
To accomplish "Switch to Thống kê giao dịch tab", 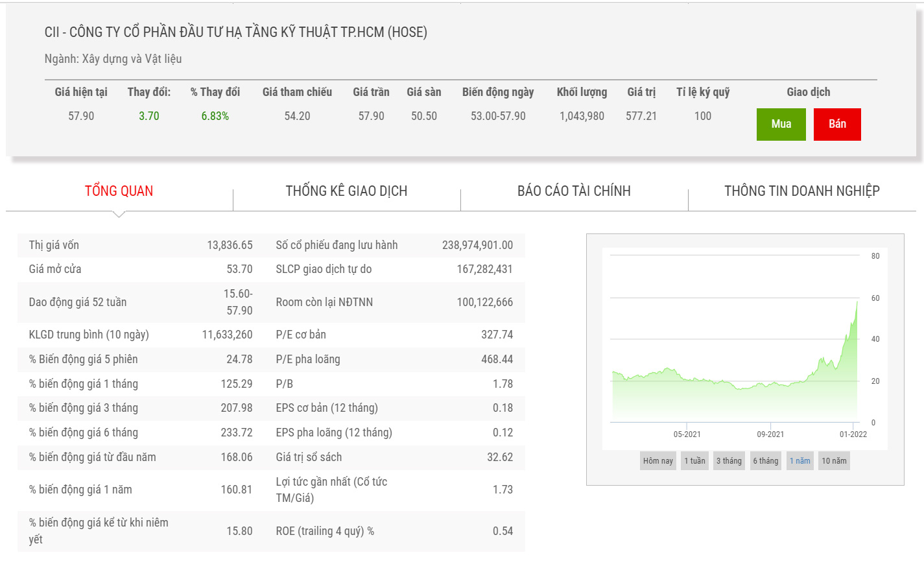I will (346, 191).
